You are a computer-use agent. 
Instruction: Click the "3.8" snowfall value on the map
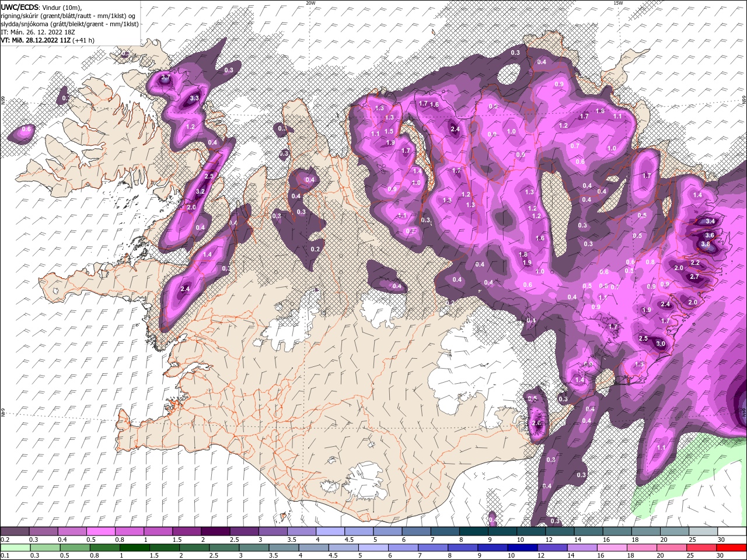tap(706, 244)
